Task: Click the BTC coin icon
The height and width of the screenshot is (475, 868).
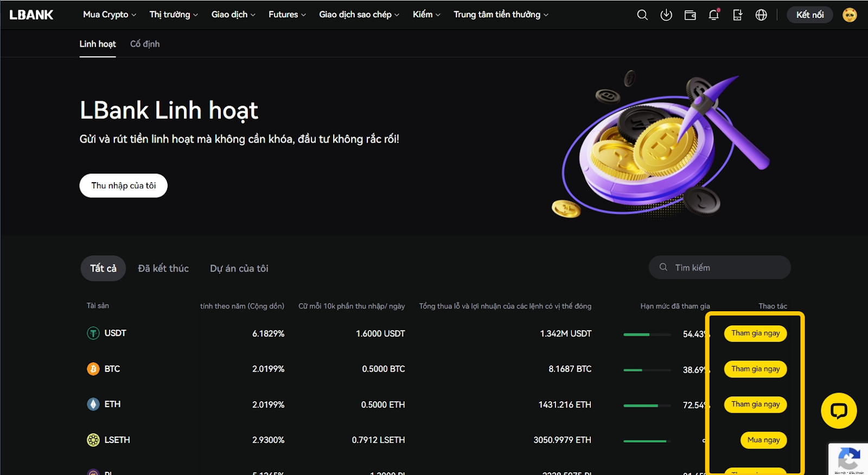Action: pyautogui.click(x=93, y=369)
